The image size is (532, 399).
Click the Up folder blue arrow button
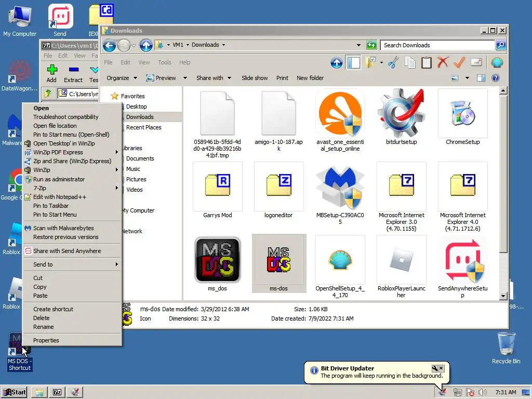146,45
